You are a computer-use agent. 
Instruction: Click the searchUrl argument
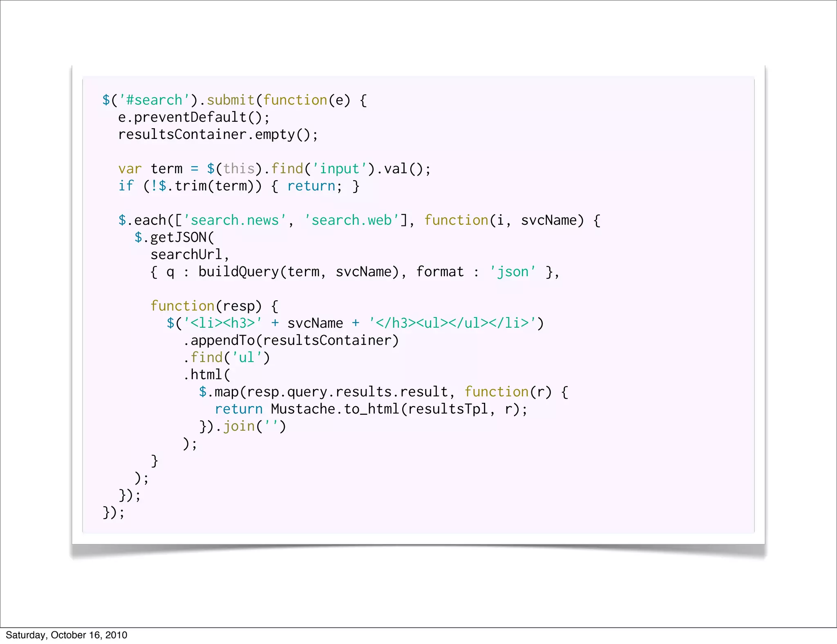pyautogui.click(x=186, y=255)
